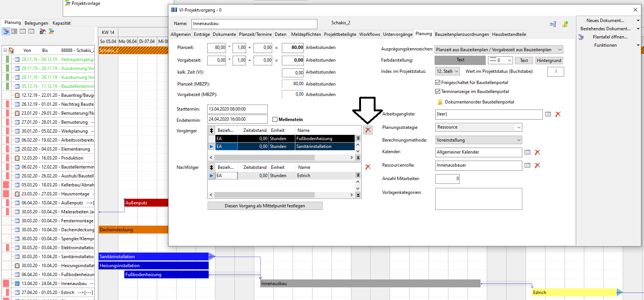
Task: Switch to Untervorgänge tab
Action: (398, 34)
